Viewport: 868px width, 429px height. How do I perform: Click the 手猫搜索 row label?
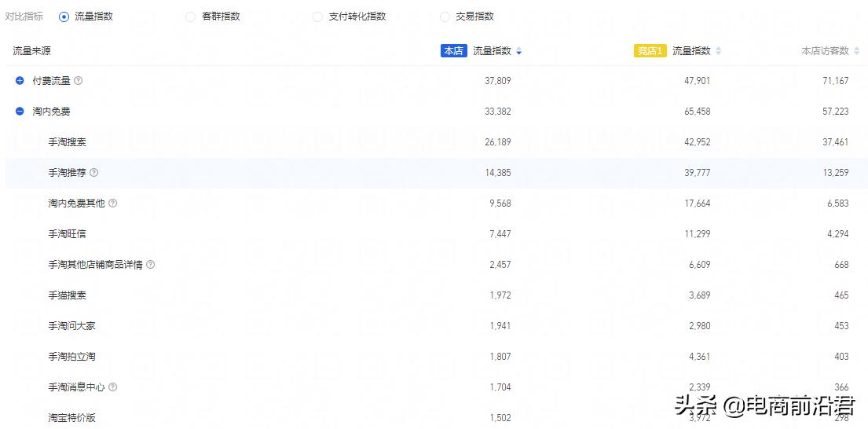67,295
